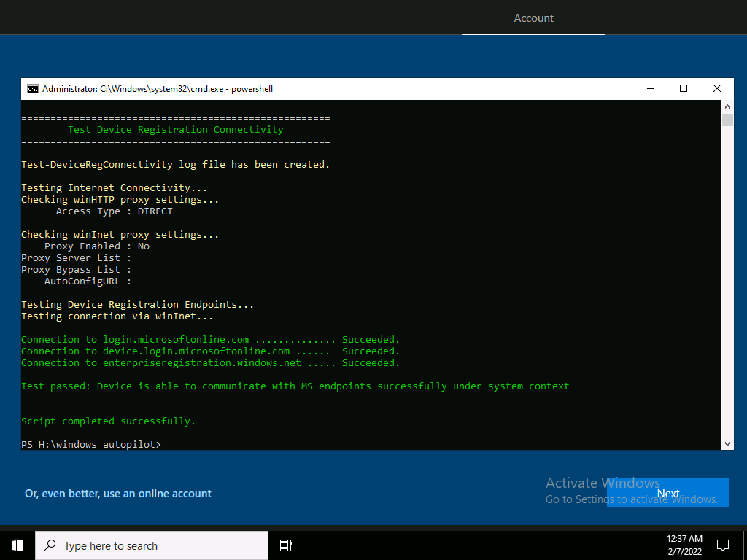Click the "Type here to search" box
Viewport: 747px width, 560px height.
[152, 545]
